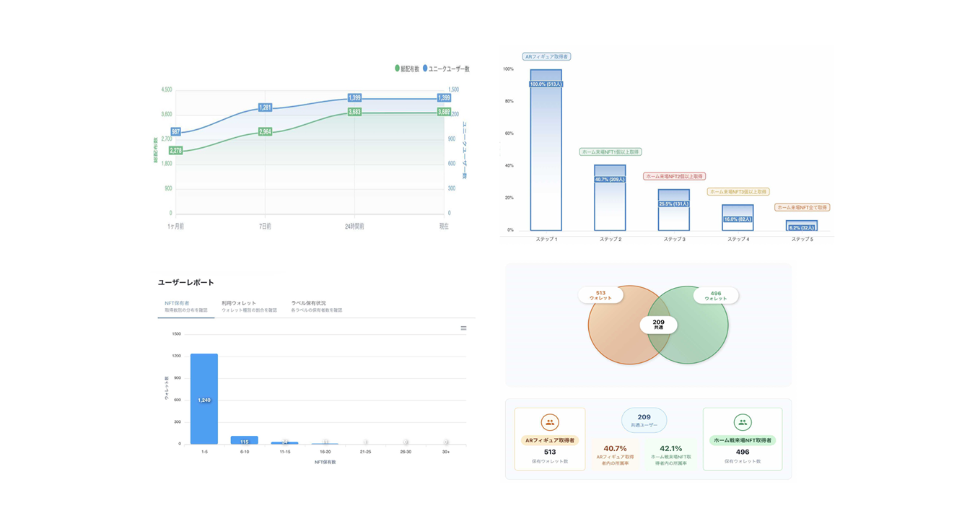Viewport: 980px width, 521px height.
Task: Click the blue ユニークユーザー数 legend dot
Action: point(425,69)
